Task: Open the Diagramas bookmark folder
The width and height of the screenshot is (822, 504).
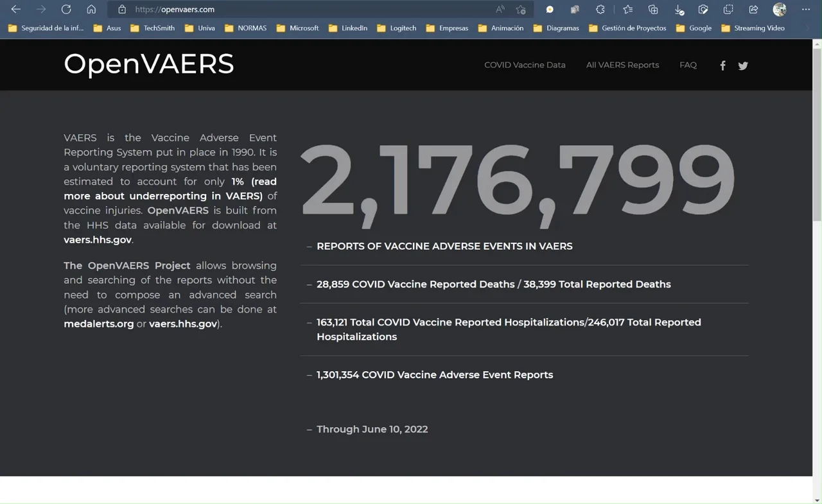Action: (556, 28)
